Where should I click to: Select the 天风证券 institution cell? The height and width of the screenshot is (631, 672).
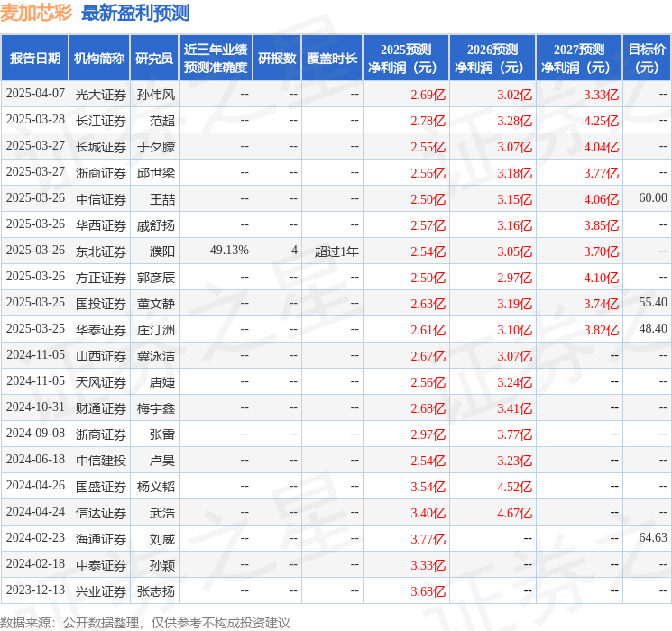101,382
